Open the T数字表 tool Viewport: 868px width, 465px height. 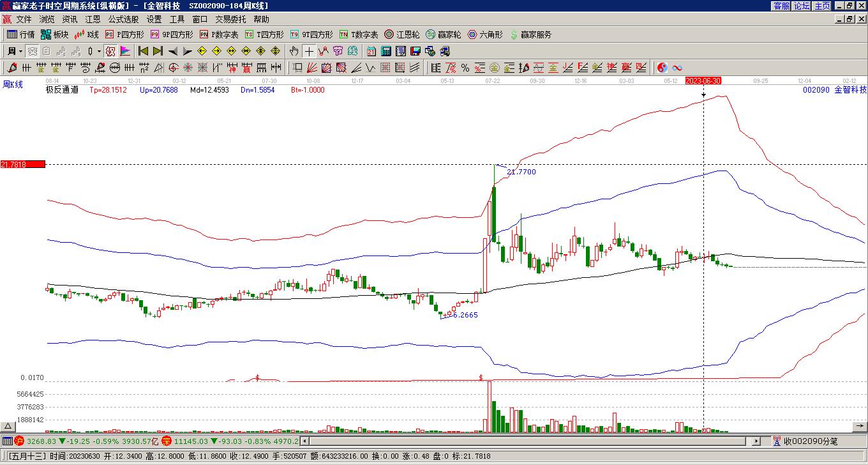359,34
